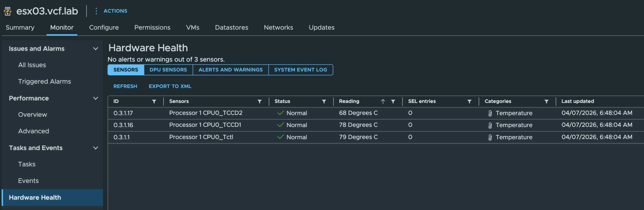Click the 78 Degrees C reading
644x210 pixels.
point(358,125)
